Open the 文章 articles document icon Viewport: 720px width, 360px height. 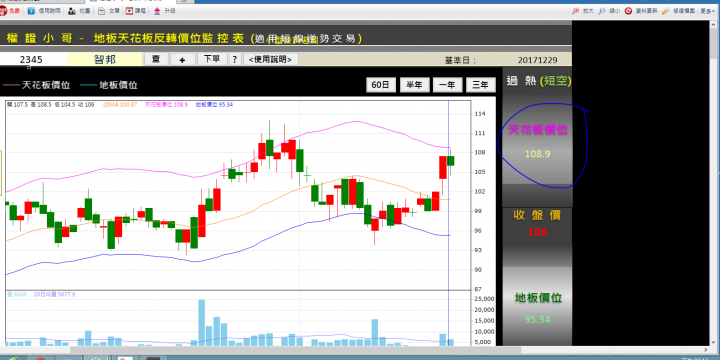point(101,11)
